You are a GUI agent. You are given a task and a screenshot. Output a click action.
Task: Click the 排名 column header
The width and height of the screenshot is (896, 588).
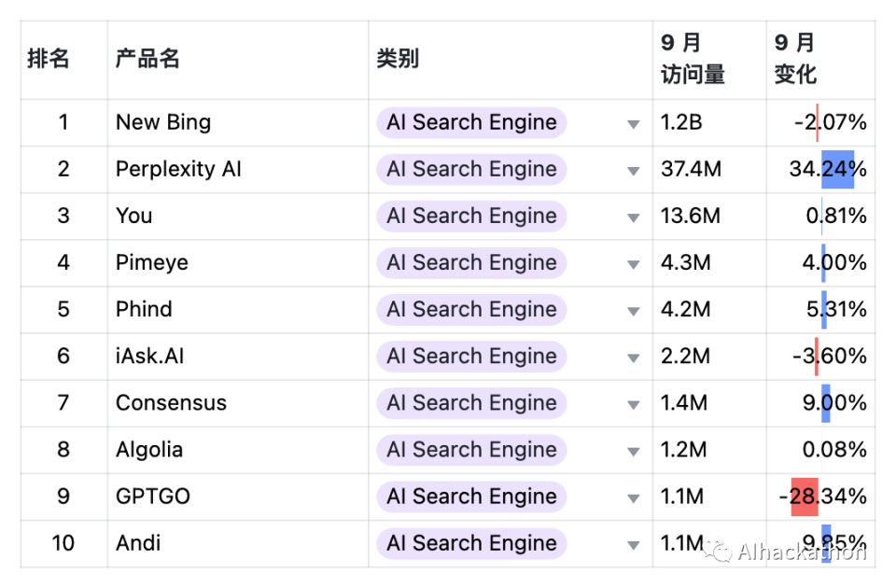click(49, 59)
